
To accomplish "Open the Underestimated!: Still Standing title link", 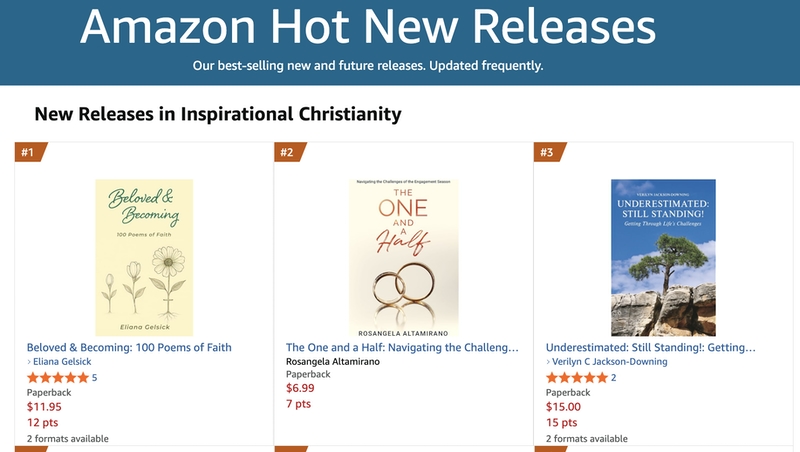I will pos(650,347).
